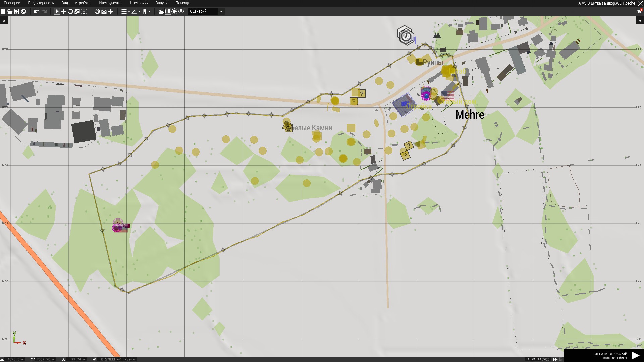Screen dimensions: 644x362
Task: Undo the last action
Action: (36, 11)
